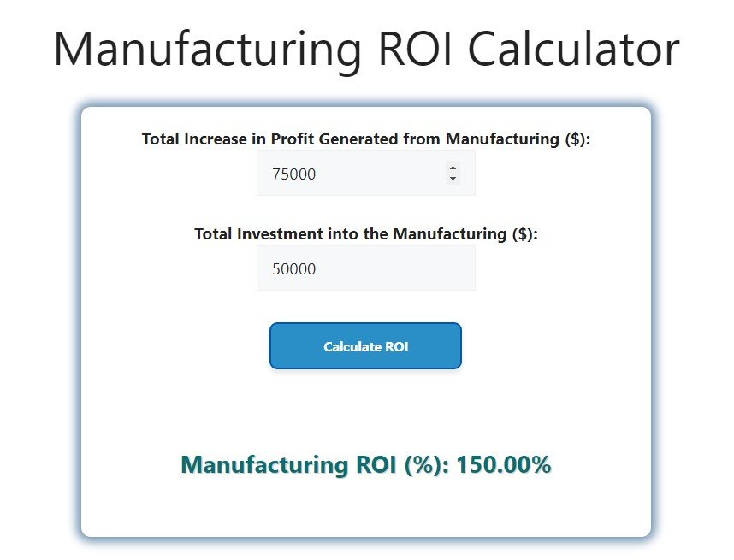Click the profit input stepper up arrow
The height and width of the screenshot is (560, 734).
[x=453, y=168]
